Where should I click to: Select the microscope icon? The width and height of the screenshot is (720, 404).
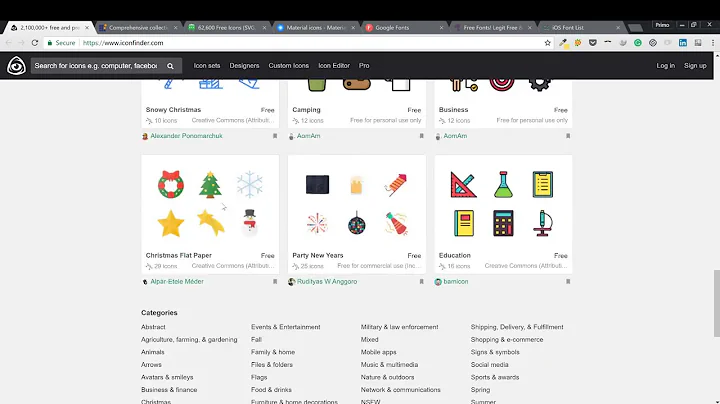[543, 223]
